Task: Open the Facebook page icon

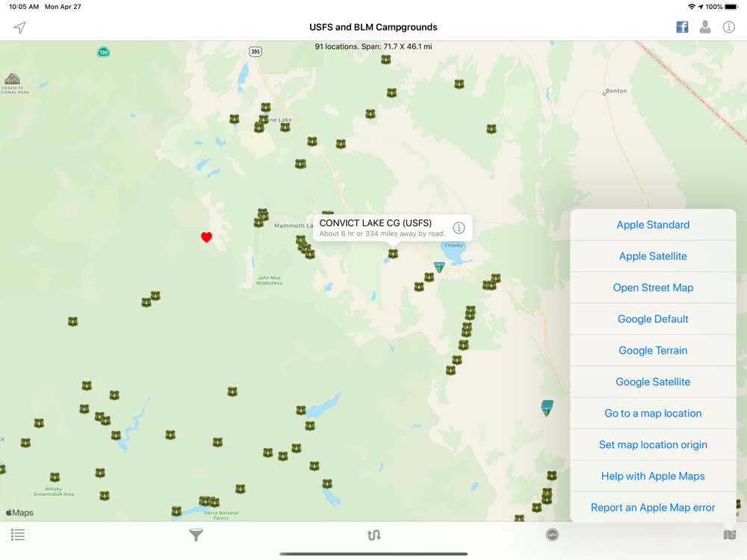Action: point(682,27)
